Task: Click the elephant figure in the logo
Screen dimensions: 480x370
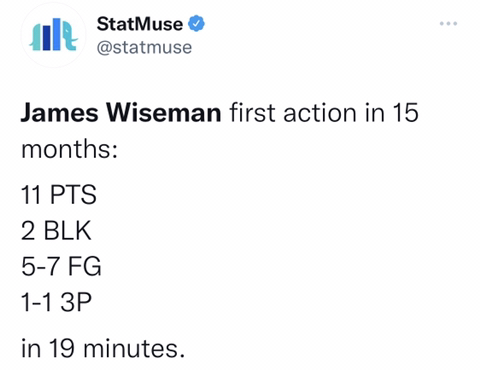Action: tap(66, 35)
